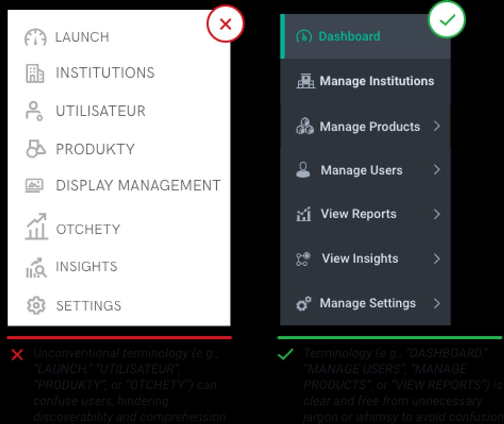Click the gauge icon next to Dashboard
This screenshot has height=424, width=504.
pos(304,37)
